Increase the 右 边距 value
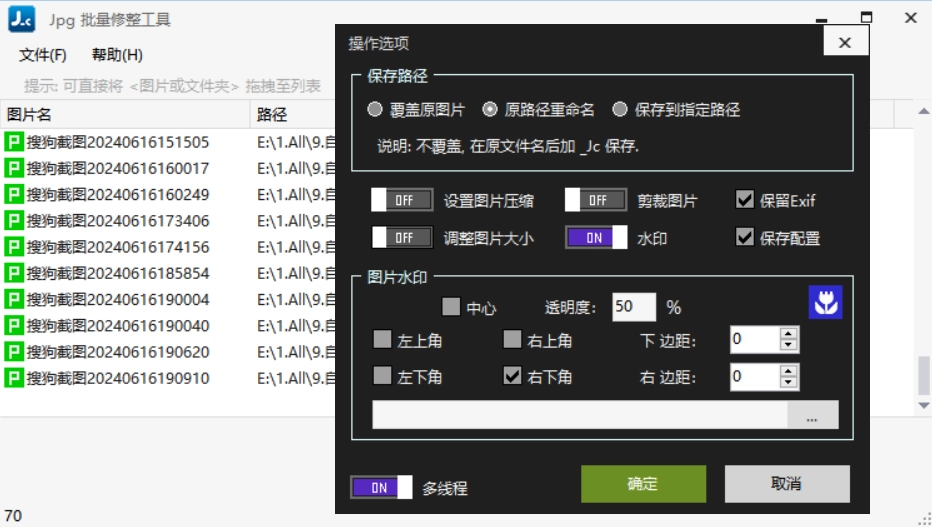932x527 pixels. [x=788, y=370]
